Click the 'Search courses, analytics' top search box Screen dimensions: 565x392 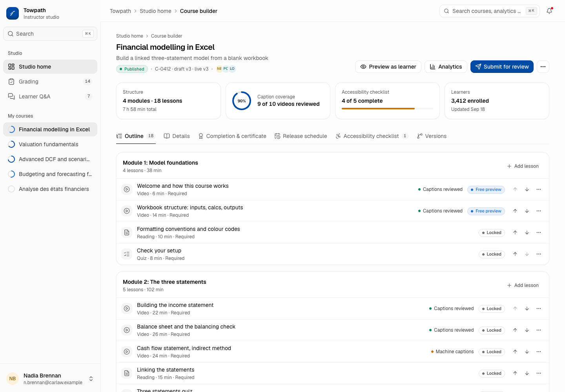pyautogui.click(x=490, y=11)
